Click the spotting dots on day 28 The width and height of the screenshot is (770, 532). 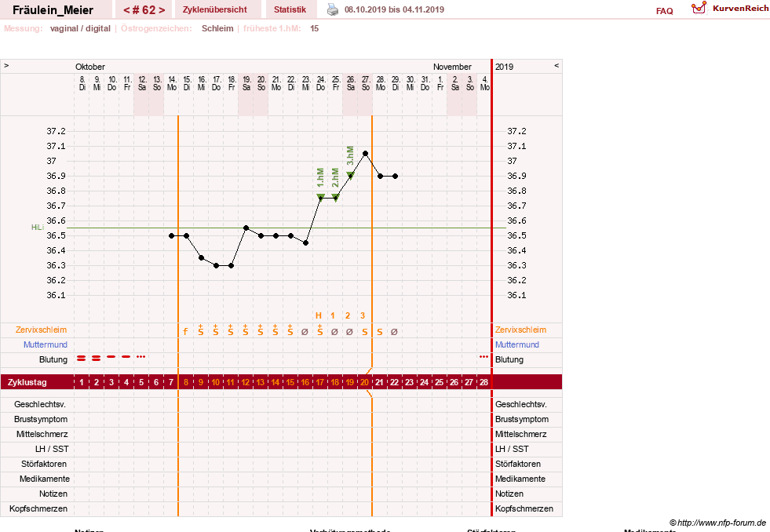(x=484, y=357)
